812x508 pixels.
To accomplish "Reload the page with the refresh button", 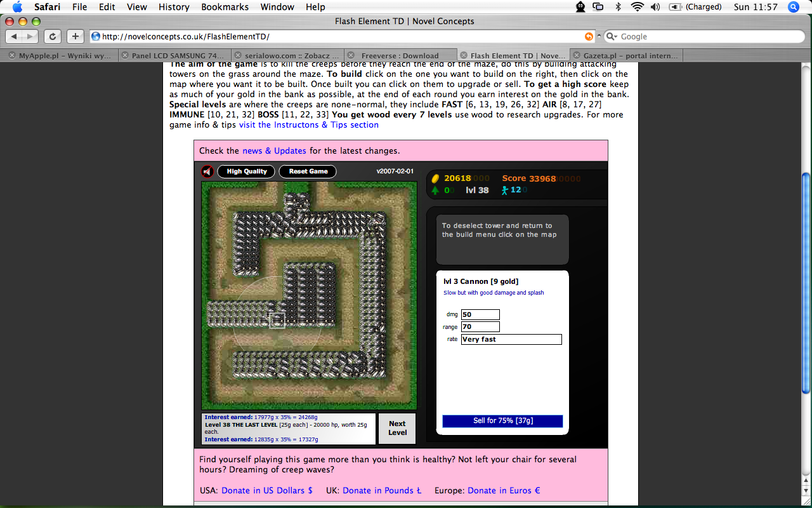I will (53, 37).
